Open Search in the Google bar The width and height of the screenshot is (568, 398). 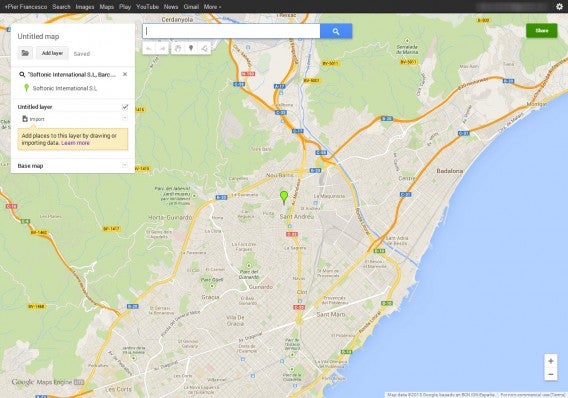tap(61, 7)
